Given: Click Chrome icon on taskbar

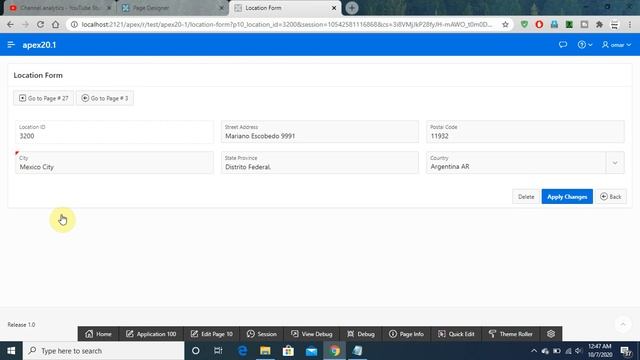Looking at the screenshot, I should [335, 351].
